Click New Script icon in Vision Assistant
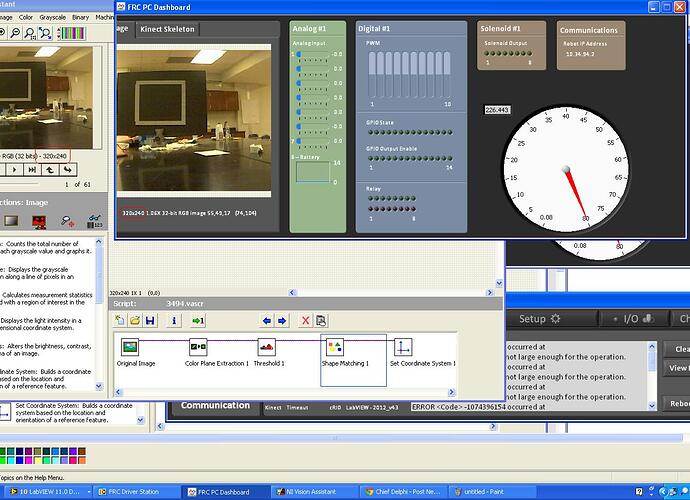 pos(120,320)
